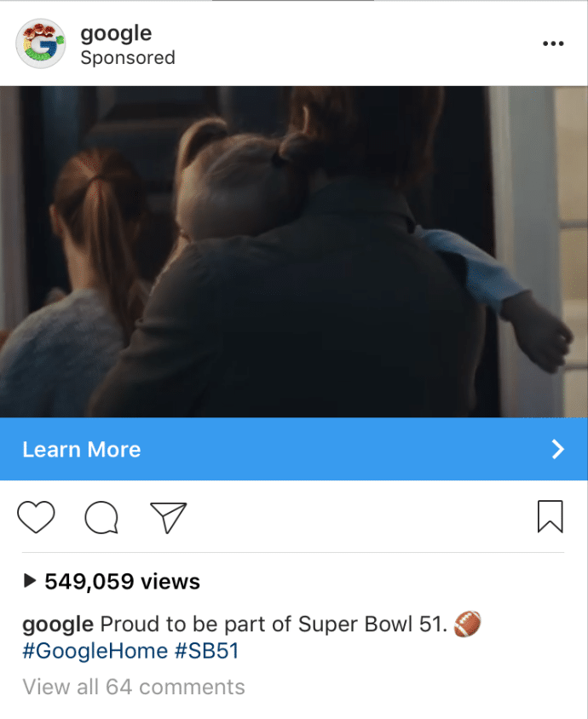Open the three-dot more options menu
This screenshot has width=588, height=719.
point(553,43)
